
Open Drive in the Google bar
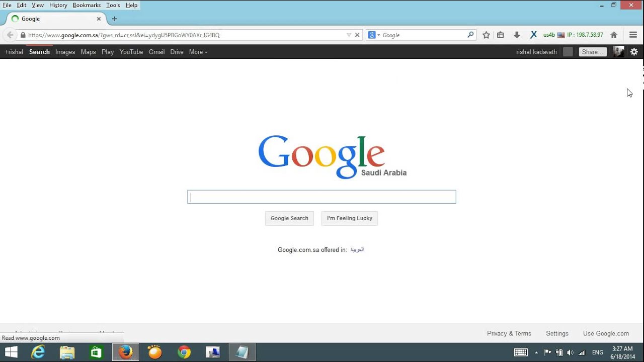(177, 52)
